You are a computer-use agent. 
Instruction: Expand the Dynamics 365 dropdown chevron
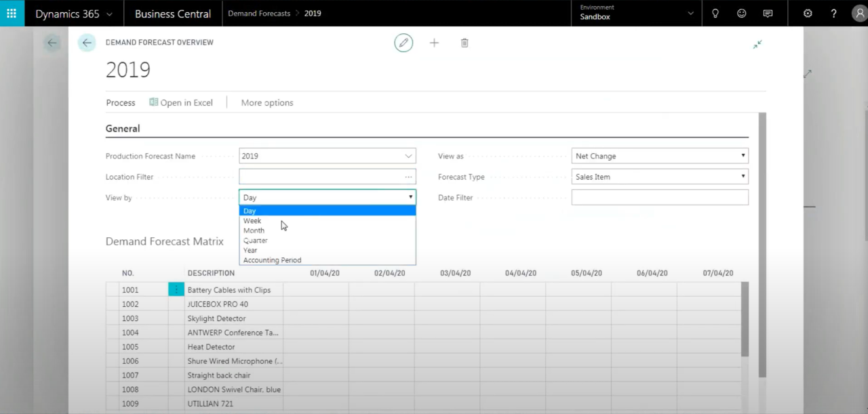pyautogui.click(x=110, y=14)
